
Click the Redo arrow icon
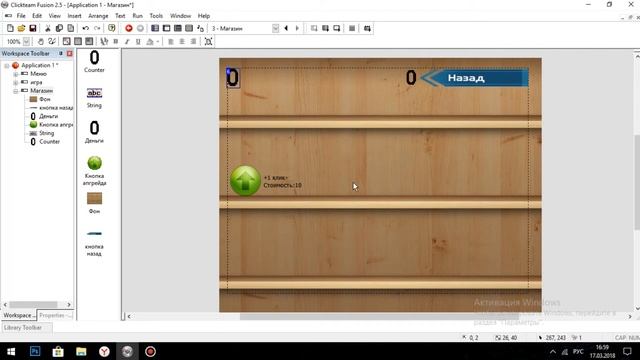[x=97, y=28]
